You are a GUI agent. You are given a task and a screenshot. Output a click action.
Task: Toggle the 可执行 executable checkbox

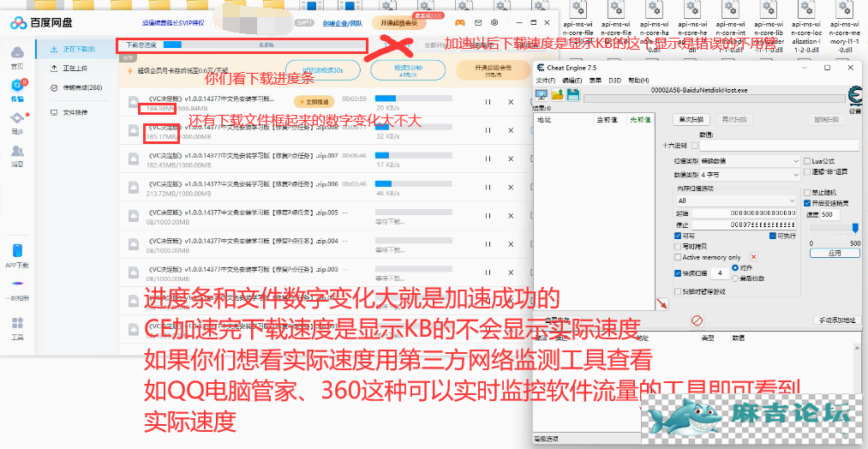click(x=773, y=236)
